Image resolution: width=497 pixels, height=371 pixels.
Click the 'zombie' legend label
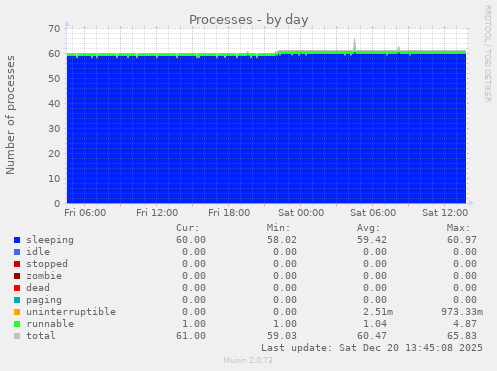44,276
